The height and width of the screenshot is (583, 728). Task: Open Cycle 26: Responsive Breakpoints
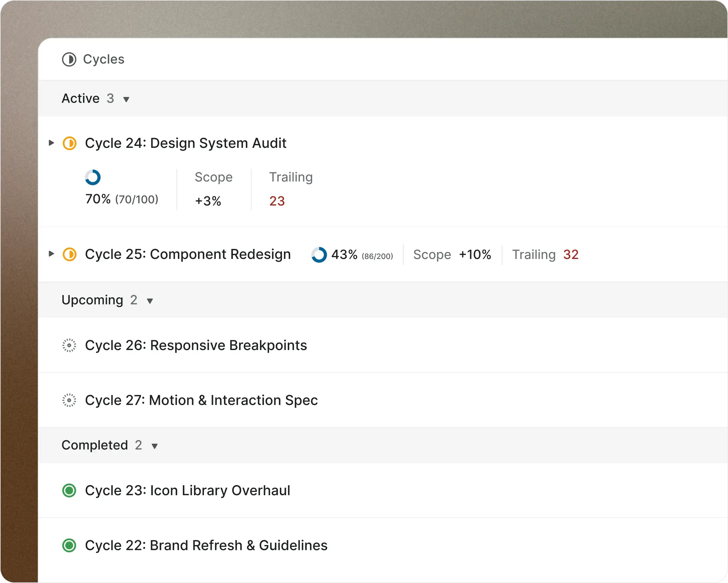click(x=196, y=345)
